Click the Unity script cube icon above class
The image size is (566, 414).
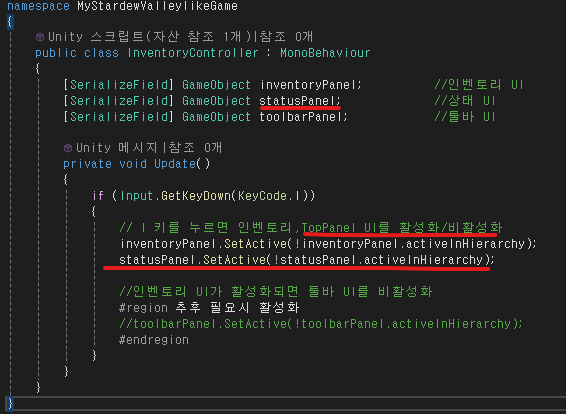click(x=40, y=37)
